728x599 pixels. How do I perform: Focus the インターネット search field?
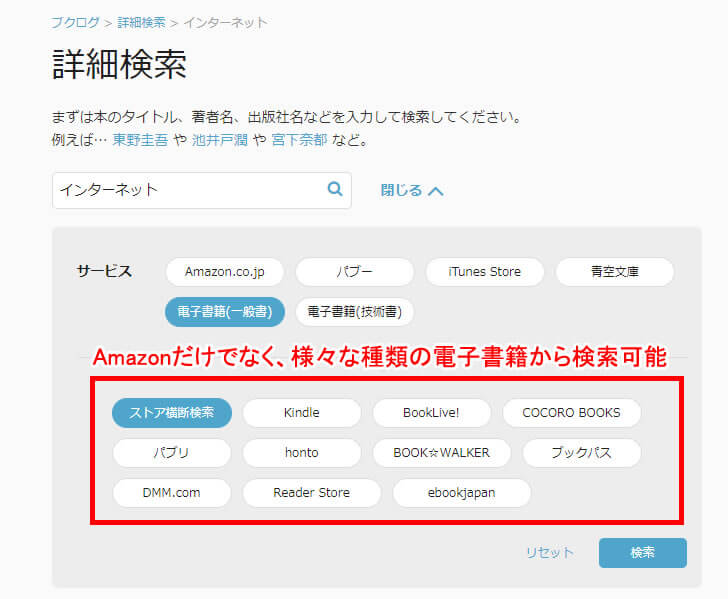(202, 190)
